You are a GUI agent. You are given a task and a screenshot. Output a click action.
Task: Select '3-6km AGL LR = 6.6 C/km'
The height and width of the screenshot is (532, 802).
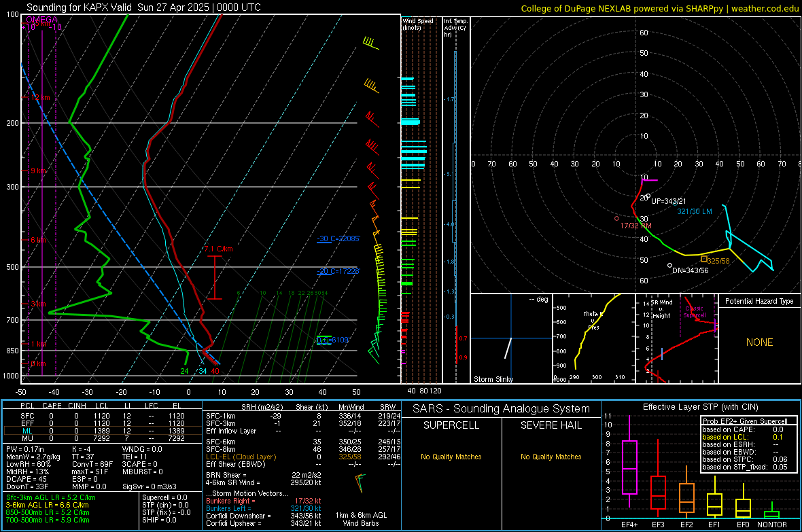point(47,505)
